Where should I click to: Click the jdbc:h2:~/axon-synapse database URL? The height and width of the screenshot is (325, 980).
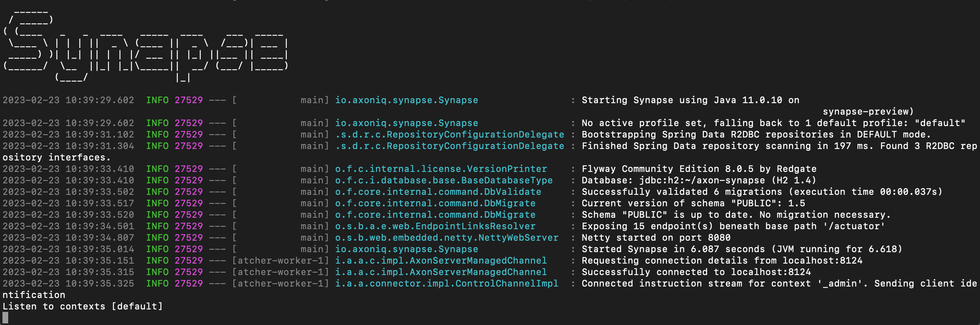click(702, 180)
